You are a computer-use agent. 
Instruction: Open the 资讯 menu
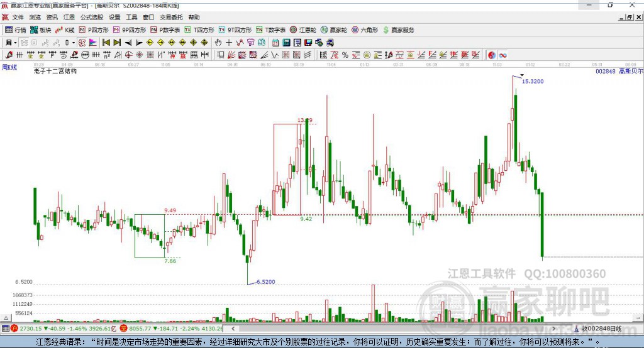tap(52, 17)
